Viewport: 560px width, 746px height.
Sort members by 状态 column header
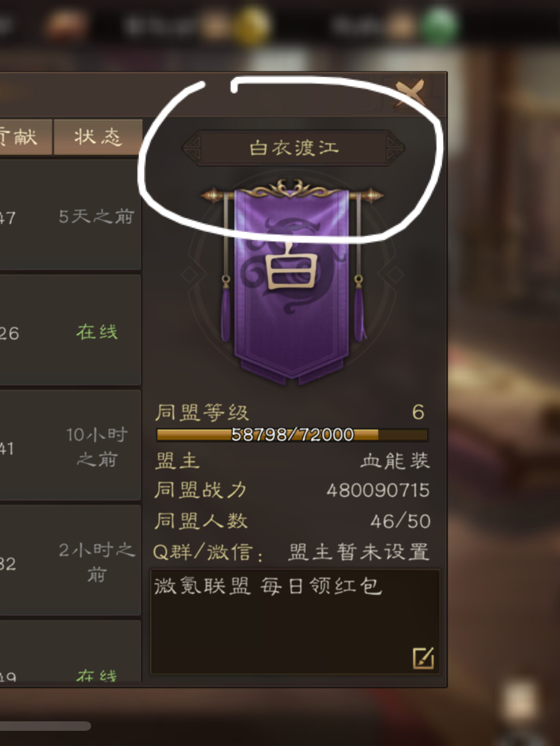pyautogui.click(x=98, y=137)
